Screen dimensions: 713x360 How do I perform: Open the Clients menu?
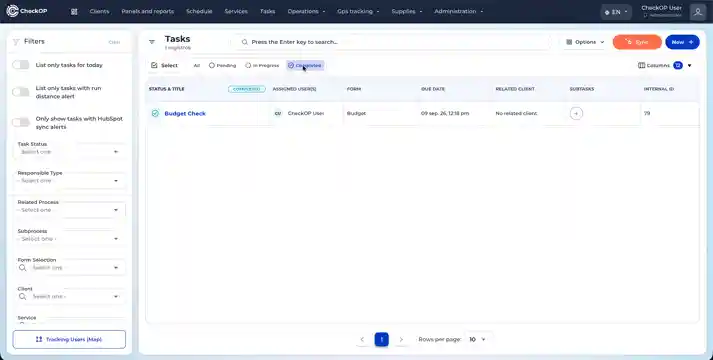click(x=99, y=11)
